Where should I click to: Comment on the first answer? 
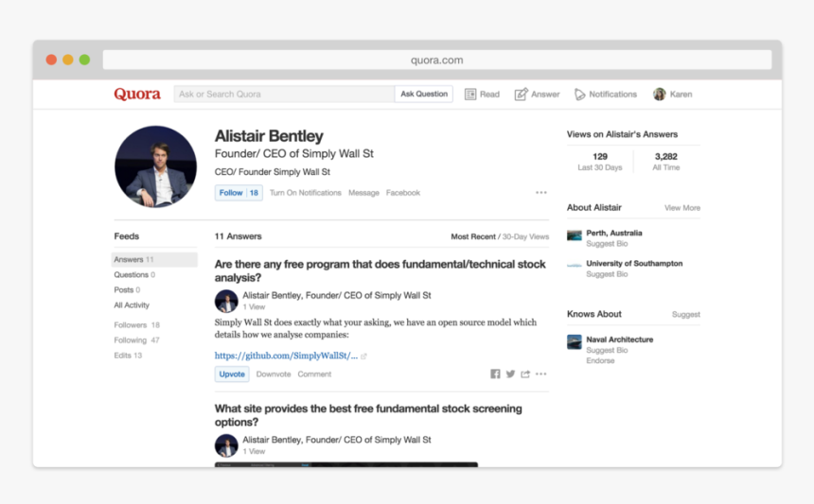(x=314, y=374)
